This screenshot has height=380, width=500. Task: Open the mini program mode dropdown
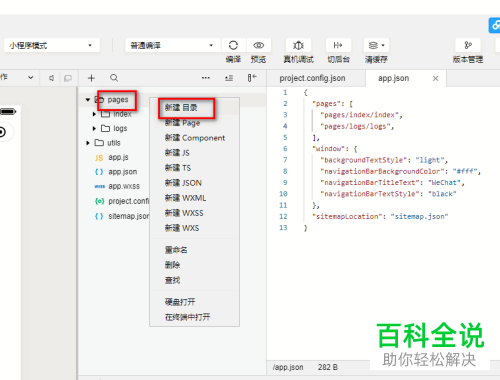[52, 45]
